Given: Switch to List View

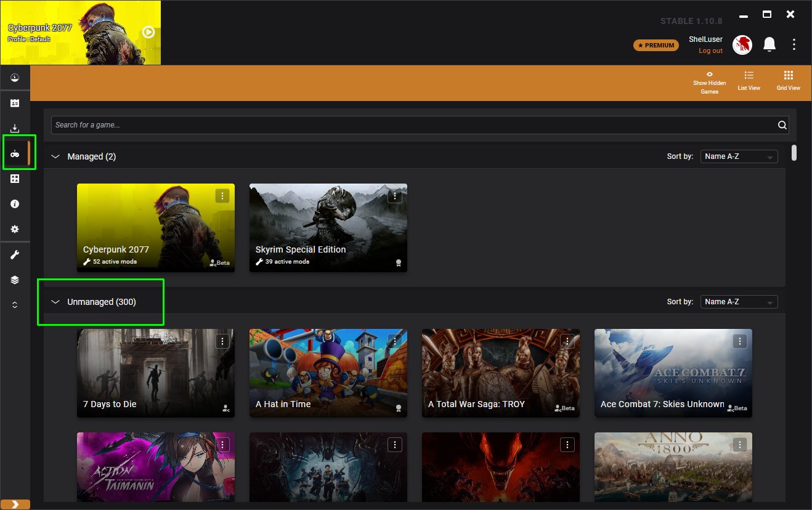Looking at the screenshot, I should point(749,81).
